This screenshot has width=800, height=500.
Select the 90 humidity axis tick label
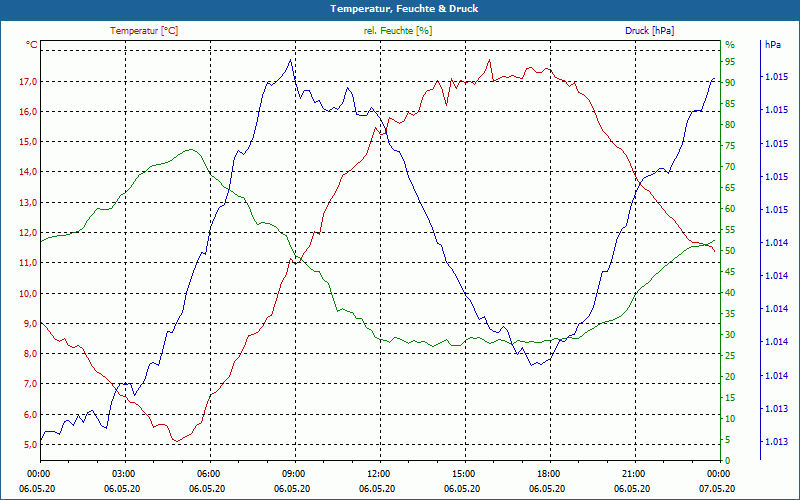click(730, 83)
